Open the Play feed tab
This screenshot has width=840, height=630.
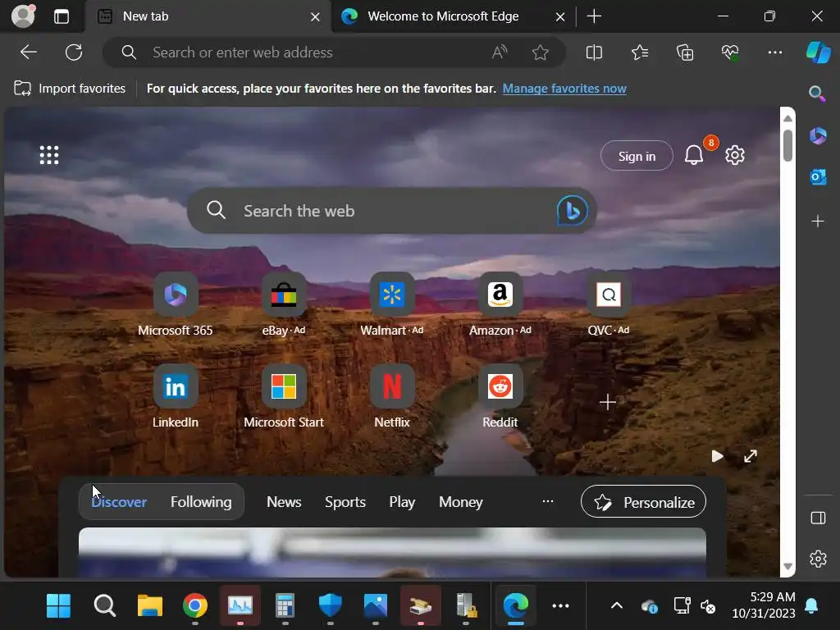pyautogui.click(x=402, y=502)
